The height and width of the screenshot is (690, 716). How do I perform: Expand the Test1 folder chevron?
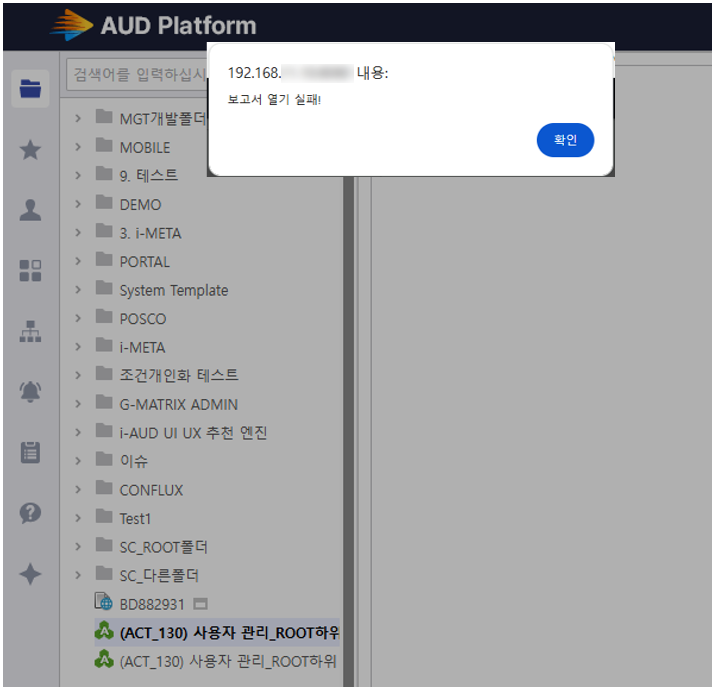(78, 518)
